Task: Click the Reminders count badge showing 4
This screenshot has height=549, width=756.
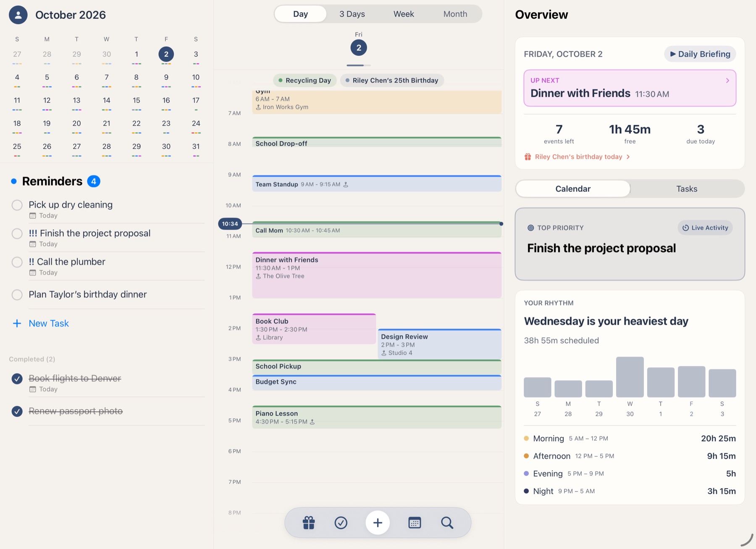Action: click(94, 181)
